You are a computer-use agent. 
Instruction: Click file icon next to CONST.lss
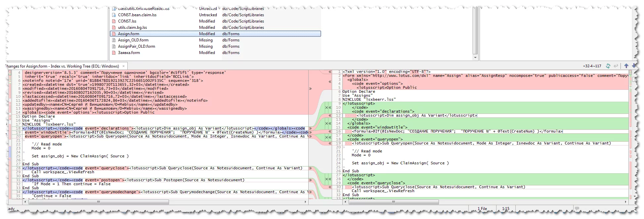point(114,21)
